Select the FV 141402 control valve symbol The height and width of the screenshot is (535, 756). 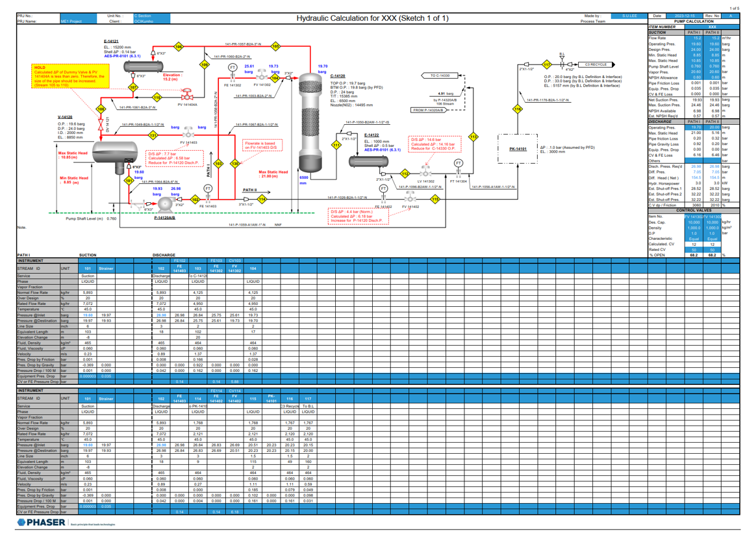click(410, 196)
